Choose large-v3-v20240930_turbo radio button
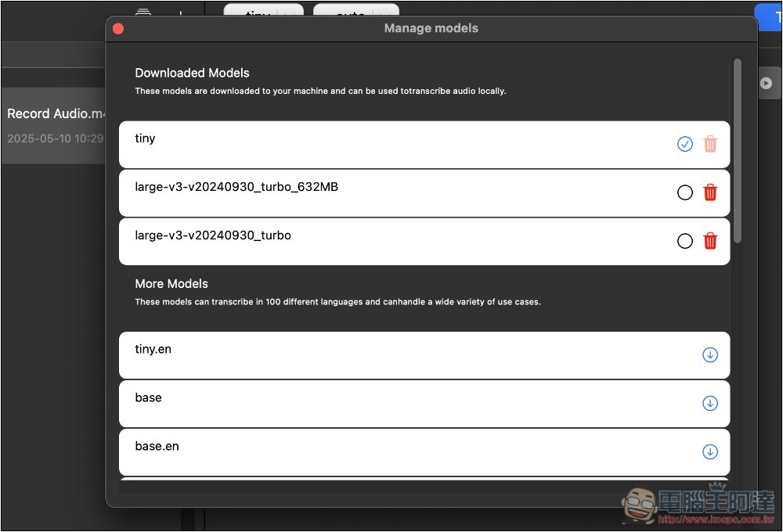The width and height of the screenshot is (783, 532). (x=685, y=241)
